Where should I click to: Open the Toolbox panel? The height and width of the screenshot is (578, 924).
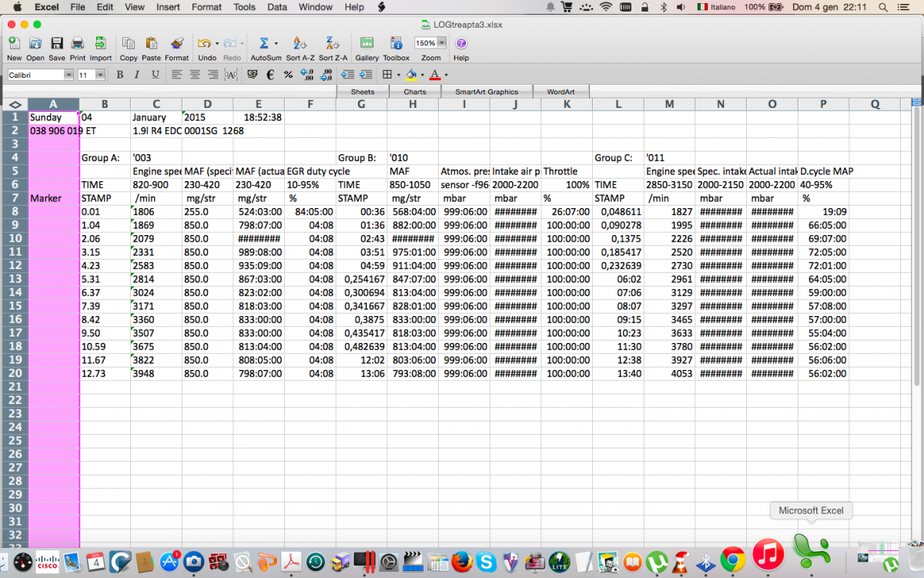pos(396,43)
